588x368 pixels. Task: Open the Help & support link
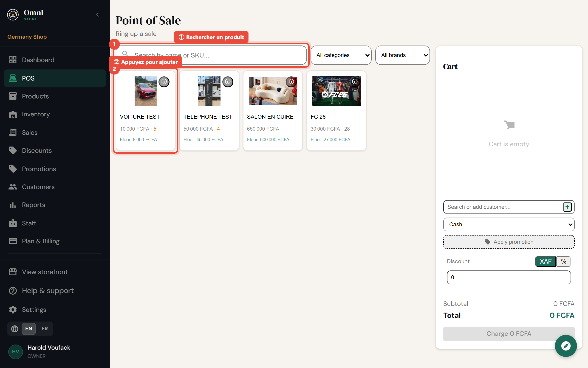pos(55,290)
